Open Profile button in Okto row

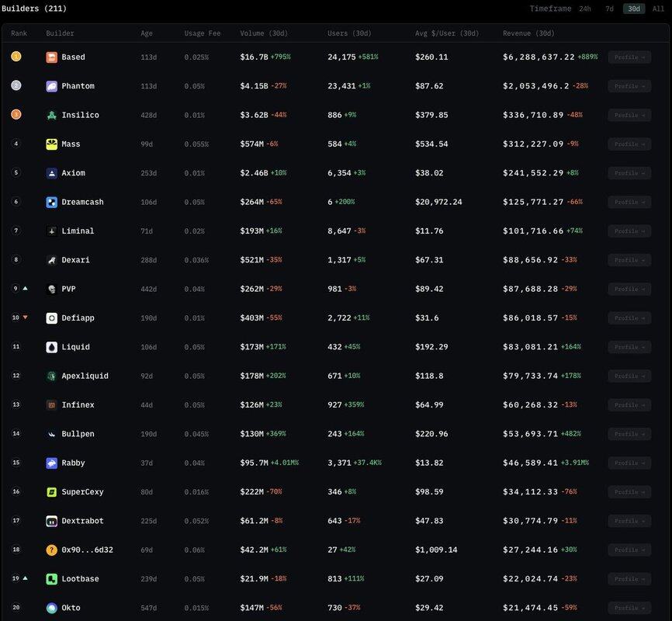tap(629, 608)
